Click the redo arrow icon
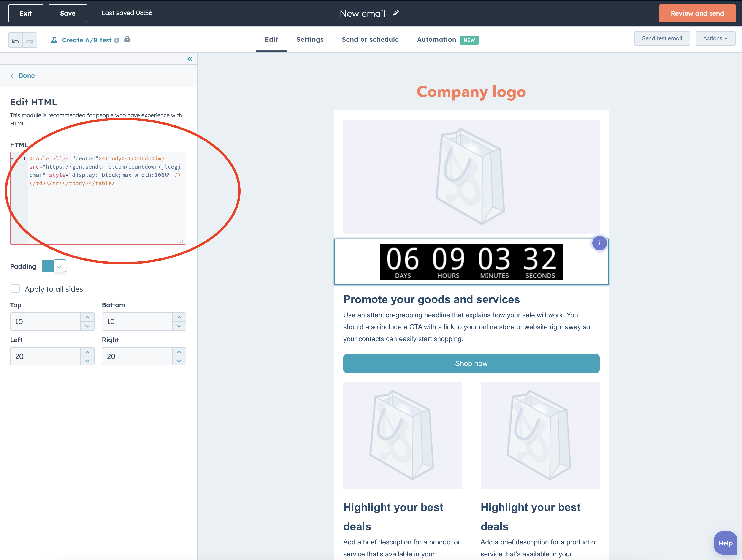 click(x=30, y=41)
